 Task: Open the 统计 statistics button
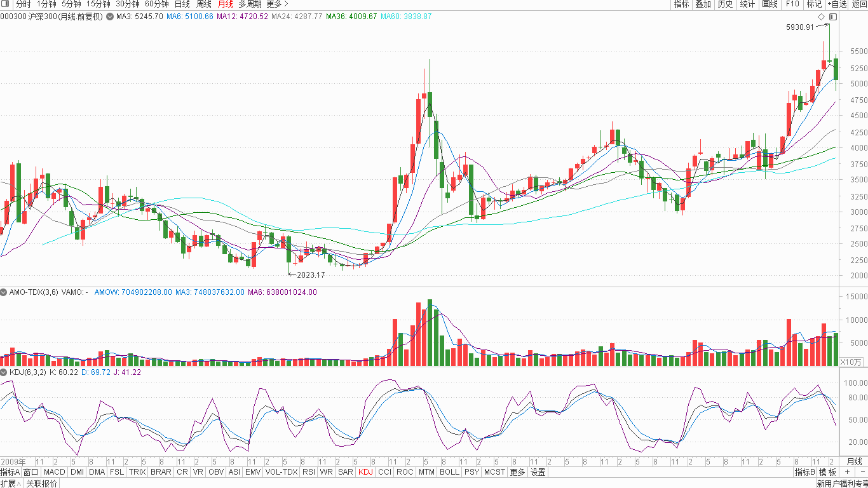[x=748, y=4]
